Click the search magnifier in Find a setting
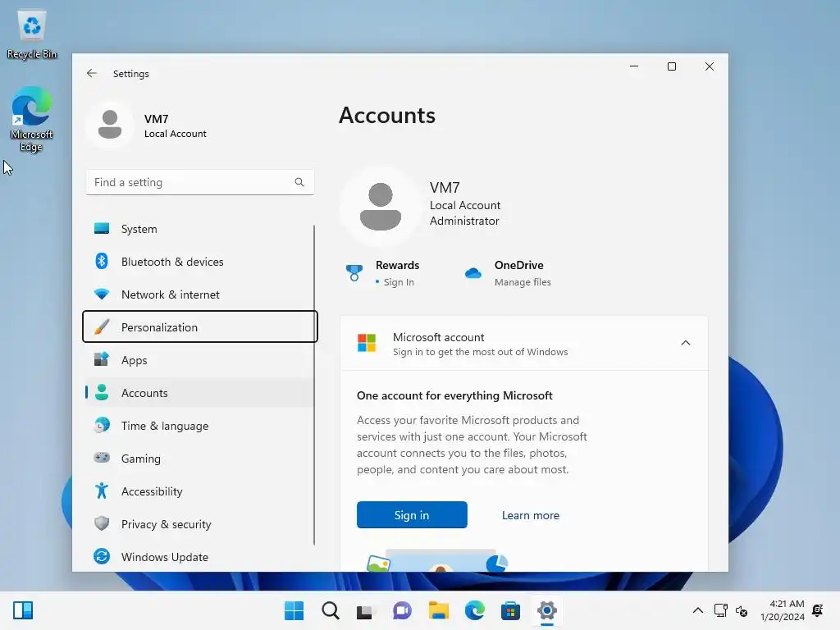The image size is (840, 630). [299, 182]
